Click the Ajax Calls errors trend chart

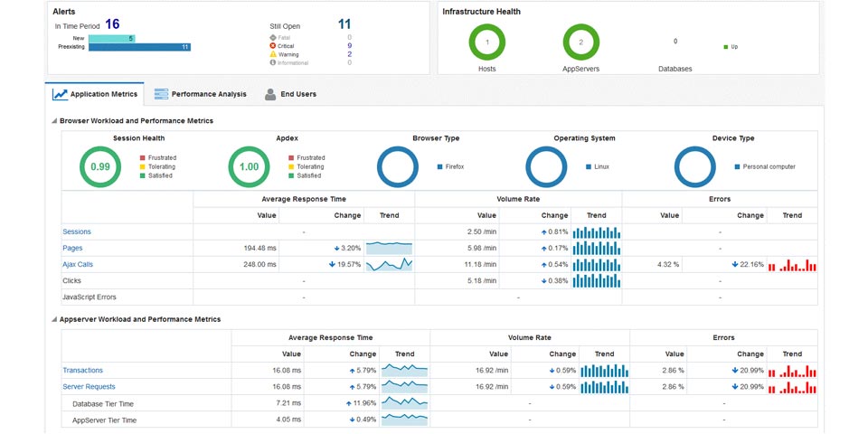click(792, 265)
